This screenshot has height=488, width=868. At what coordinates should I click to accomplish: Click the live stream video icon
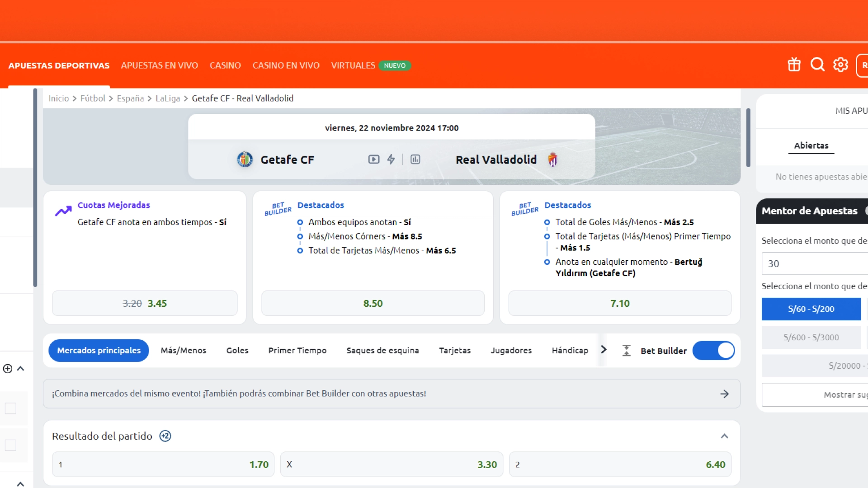[374, 160]
